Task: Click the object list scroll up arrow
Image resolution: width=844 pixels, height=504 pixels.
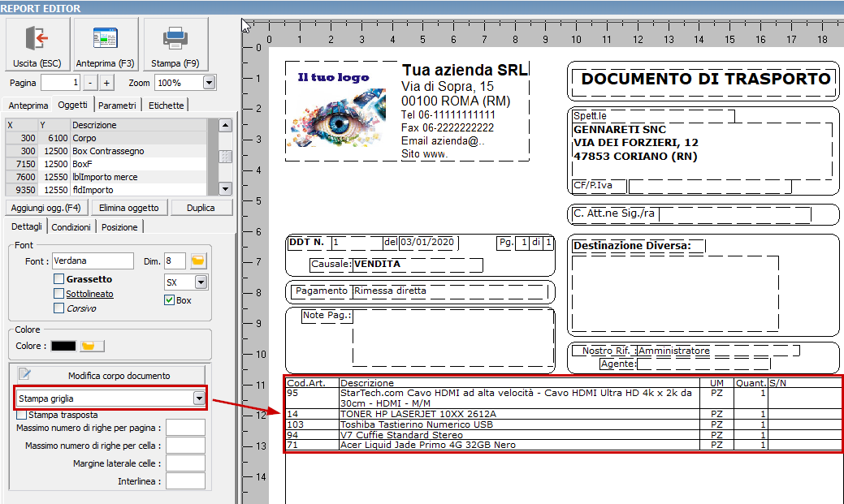Action: point(226,125)
